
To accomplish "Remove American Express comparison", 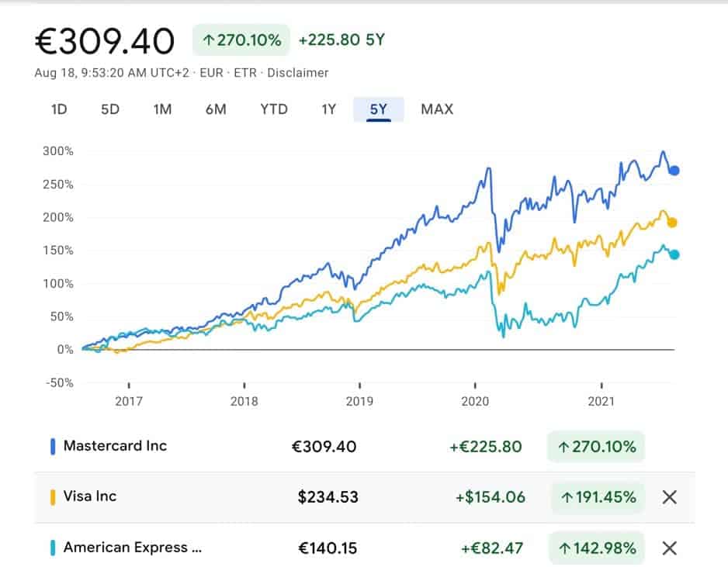I will pos(670,548).
